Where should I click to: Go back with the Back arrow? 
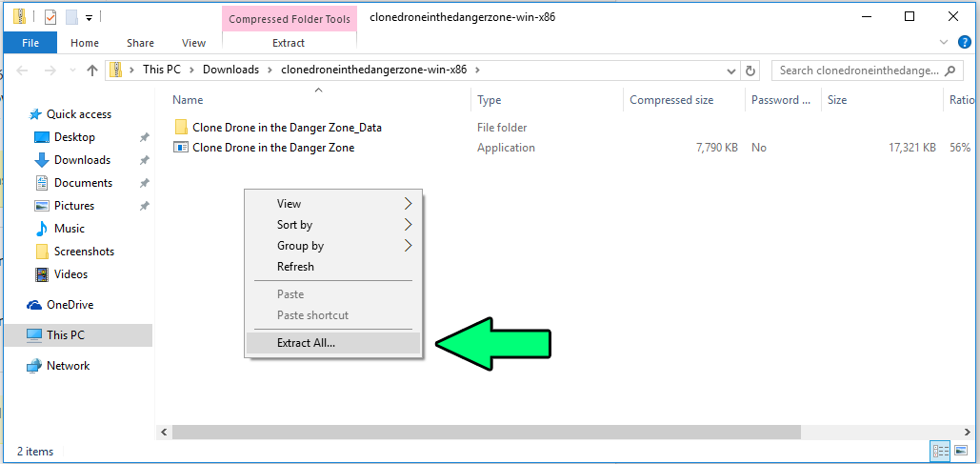pos(23,71)
